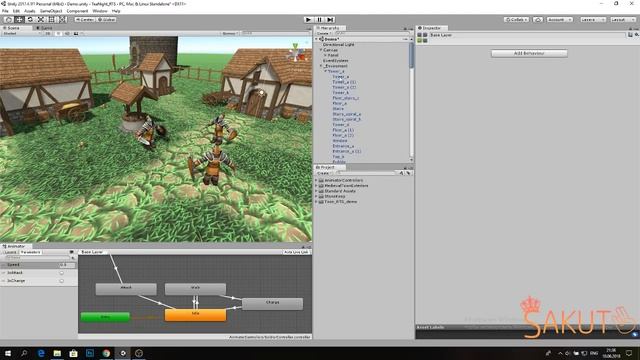Screen dimensions: 640x360
Task: Toggle the IsAttack parameter
Action: pyautogui.click(x=62, y=273)
